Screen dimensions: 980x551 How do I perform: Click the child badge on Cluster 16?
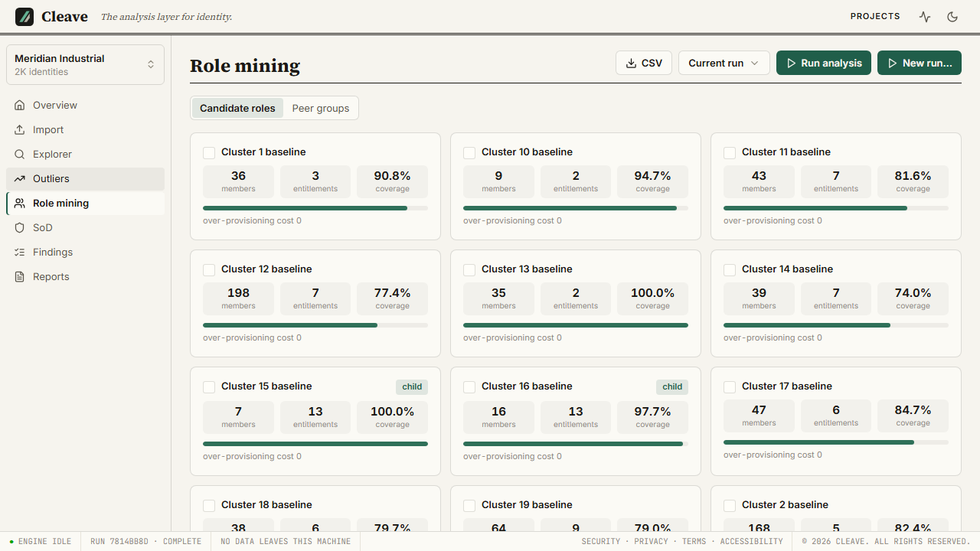[672, 387]
